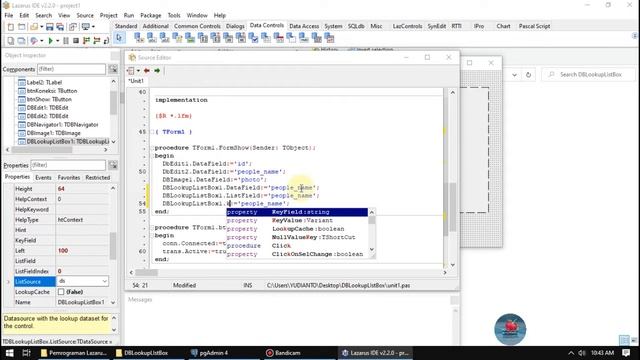Pick the TDBEdit component in palette

click(x=164, y=38)
